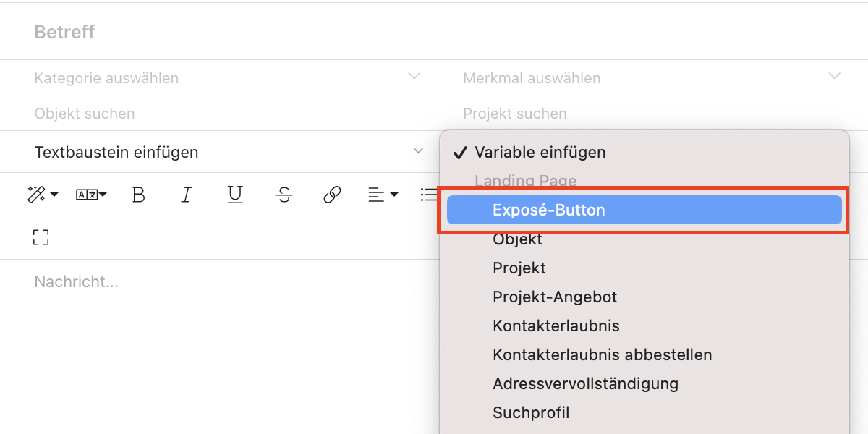Open the magic wand AI tools
The width and height of the screenshot is (868, 434).
[x=41, y=195]
